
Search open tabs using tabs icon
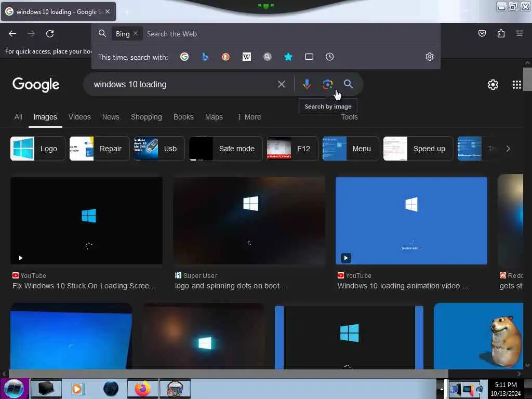(309, 57)
